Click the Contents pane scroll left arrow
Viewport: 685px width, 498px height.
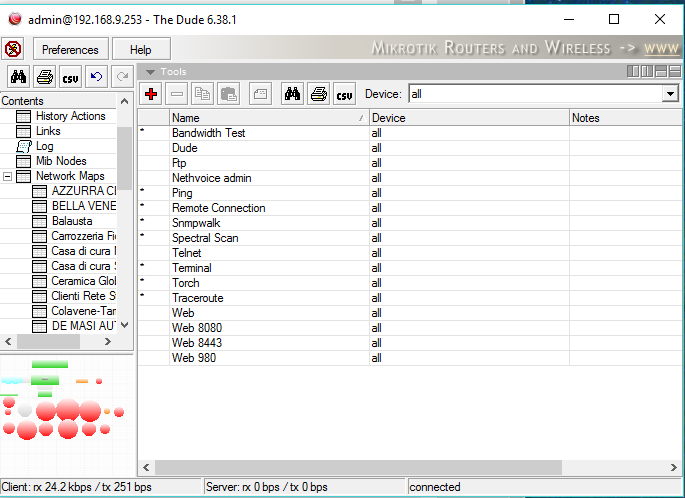(8, 342)
